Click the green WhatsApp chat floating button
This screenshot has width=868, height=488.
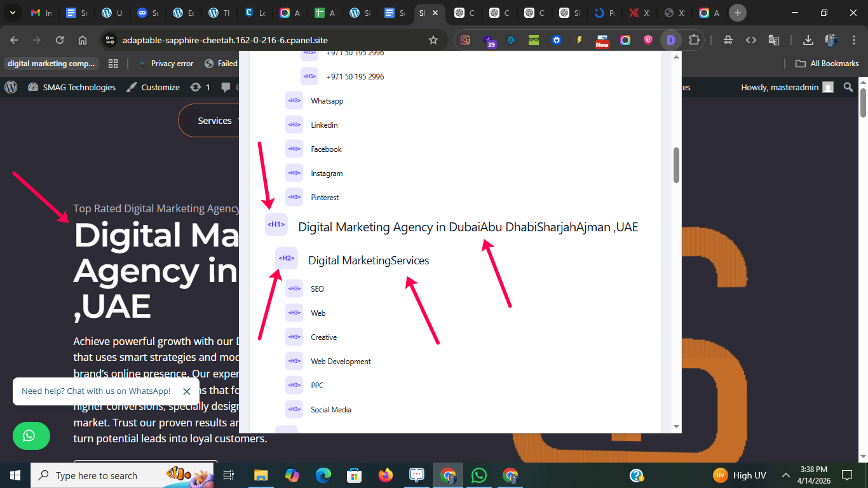coord(31,436)
